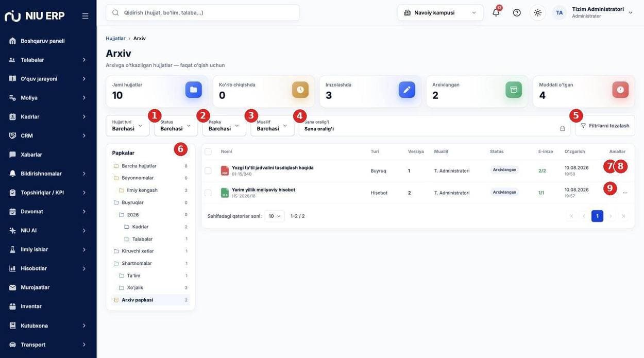This screenshot has width=644, height=358.
Task: Open the notifications bell
Action: coord(496,12)
